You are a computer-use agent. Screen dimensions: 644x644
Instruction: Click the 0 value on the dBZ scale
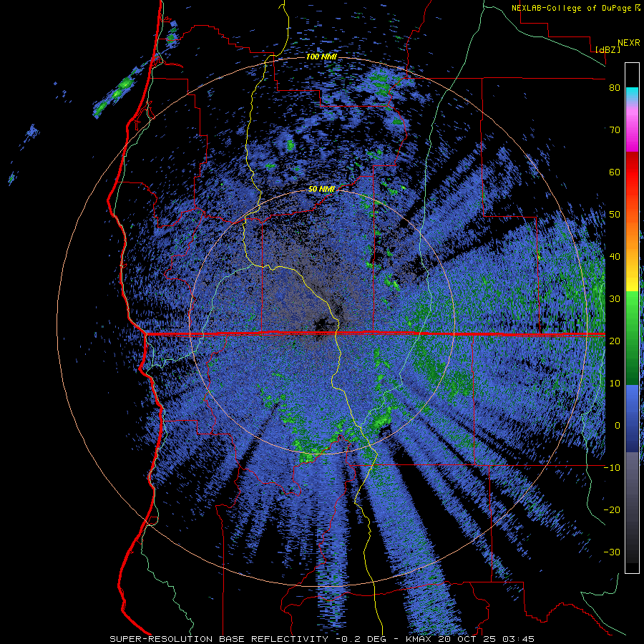coord(618,426)
